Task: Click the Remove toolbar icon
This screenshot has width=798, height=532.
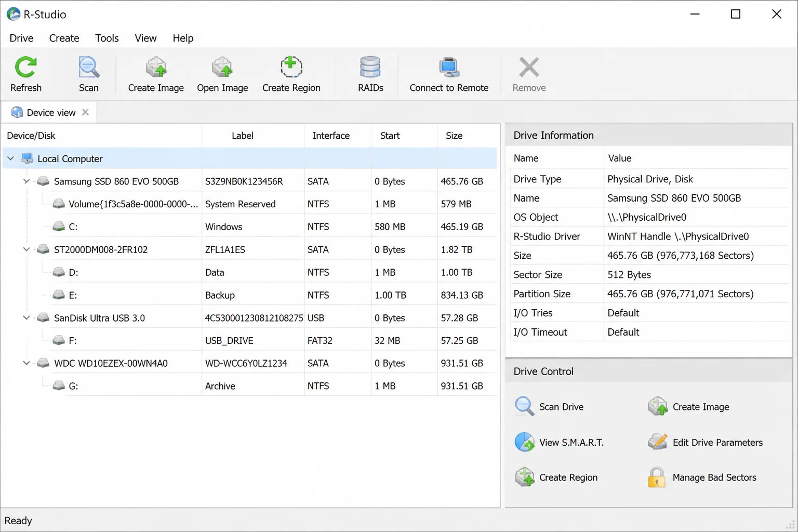Action: [529, 68]
